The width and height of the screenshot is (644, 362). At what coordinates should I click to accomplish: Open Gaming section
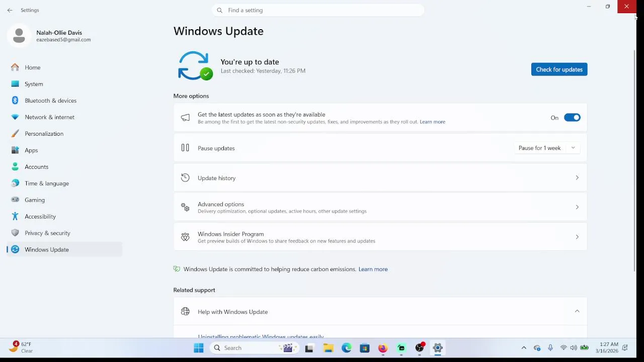(x=64, y=200)
